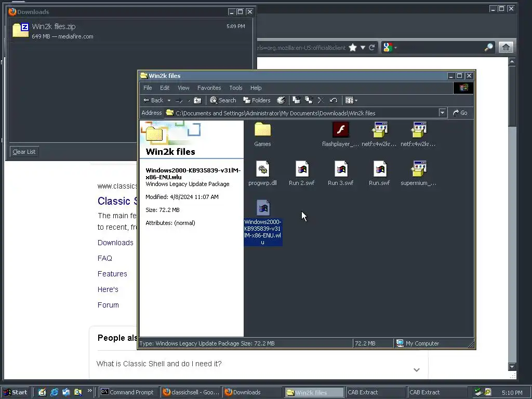
Task: Launch Internet Explorer from quick launch
Action: tap(54, 392)
